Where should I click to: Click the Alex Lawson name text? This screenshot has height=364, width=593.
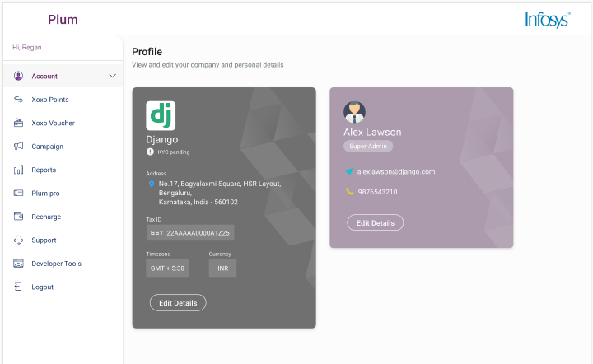coord(372,132)
